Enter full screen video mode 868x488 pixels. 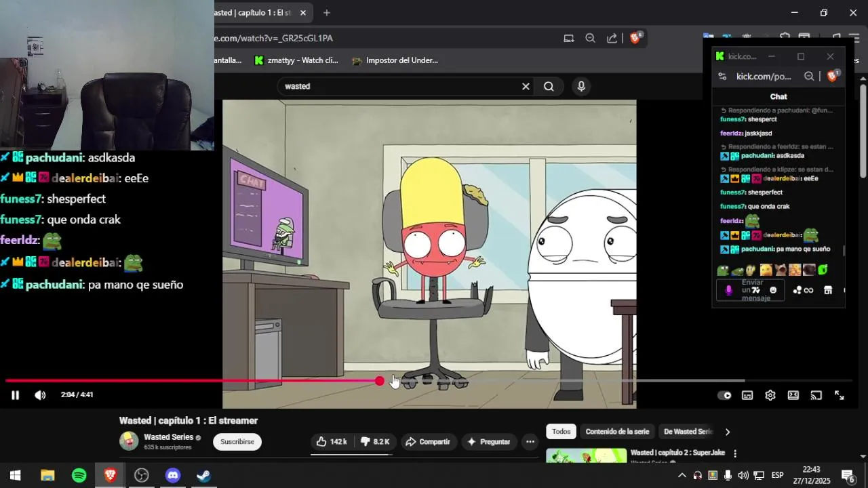coord(840,395)
